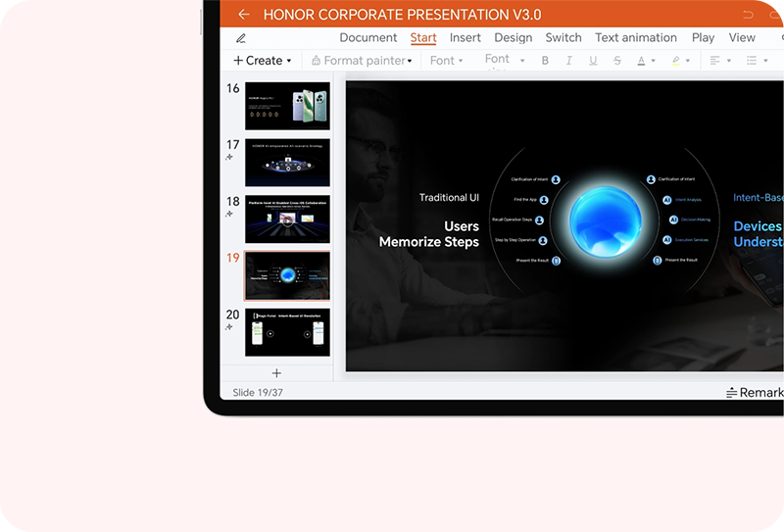Open the Design tab
The width and height of the screenshot is (784, 532).
(x=513, y=37)
